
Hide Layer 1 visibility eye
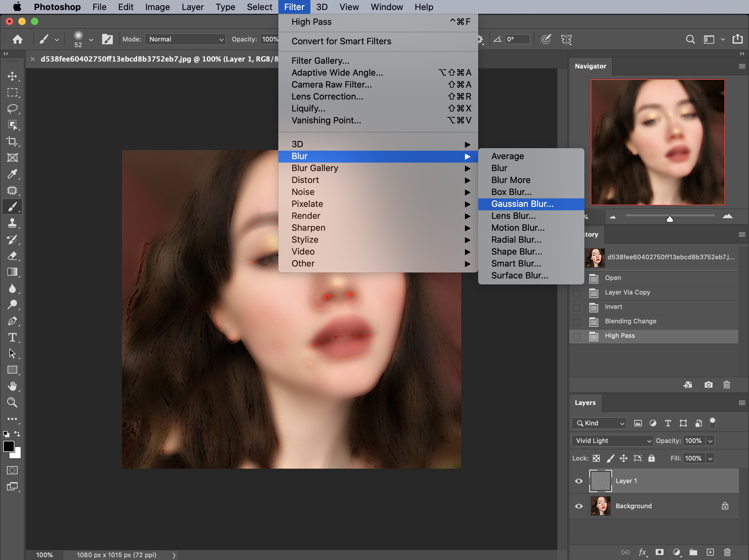click(579, 481)
